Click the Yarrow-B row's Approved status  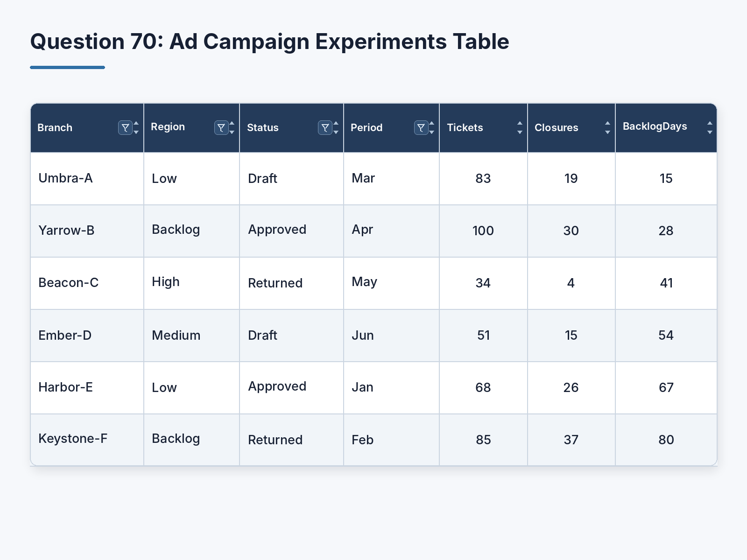coord(277,230)
